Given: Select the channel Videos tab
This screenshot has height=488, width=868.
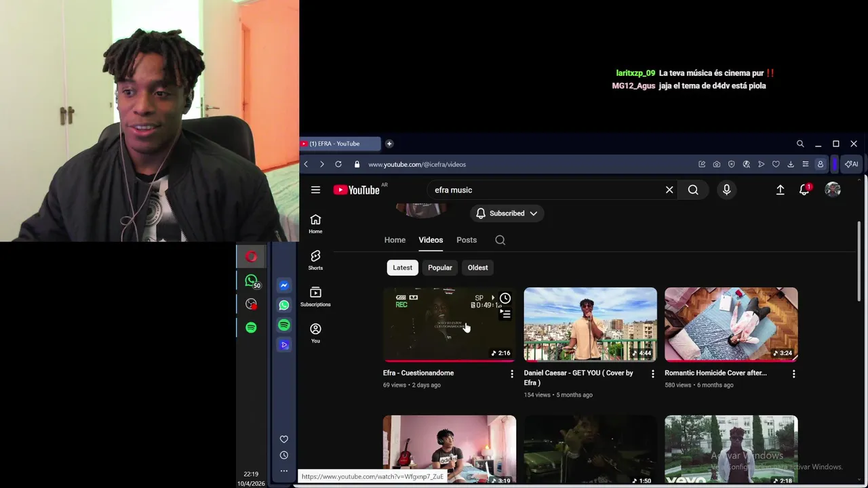Looking at the screenshot, I should click(x=431, y=240).
